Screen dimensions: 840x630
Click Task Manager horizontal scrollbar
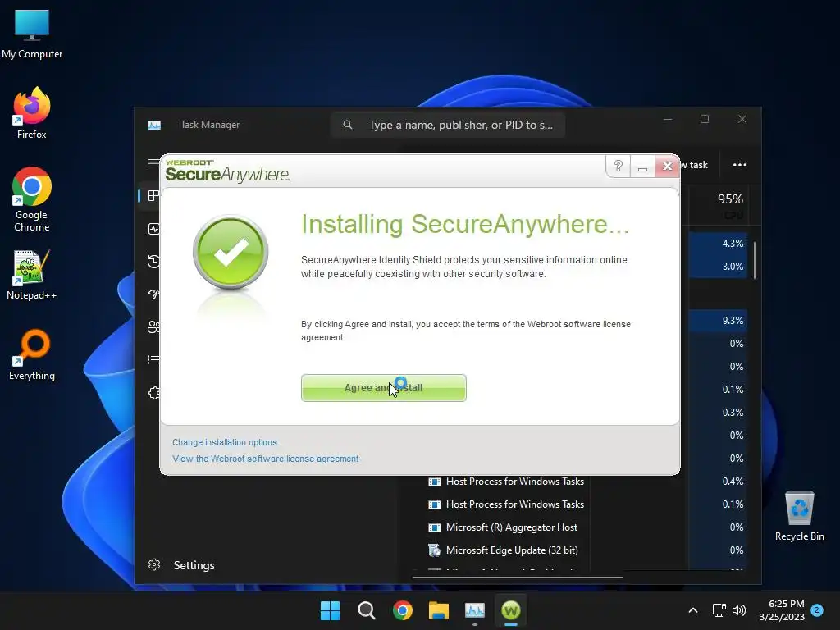pos(518,577)
